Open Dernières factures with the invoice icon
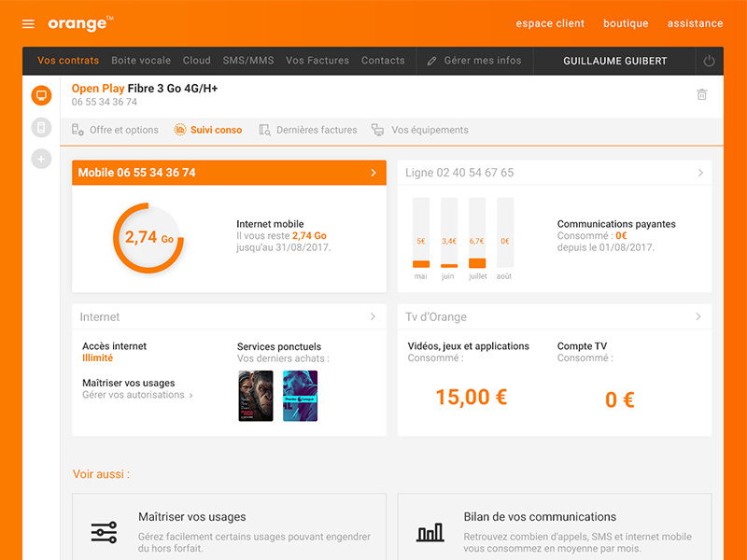This screenshot has width=747, height=560. [266, 130]
